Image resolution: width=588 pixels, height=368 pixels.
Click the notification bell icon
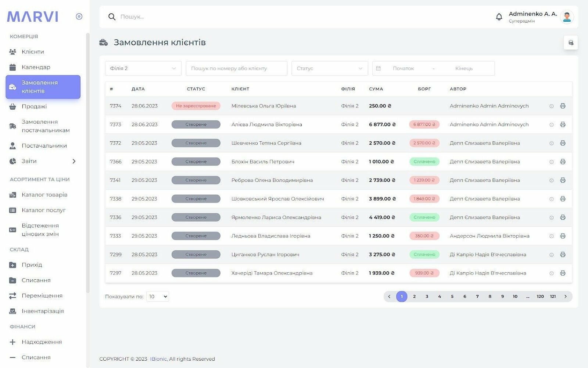(499, 17)
